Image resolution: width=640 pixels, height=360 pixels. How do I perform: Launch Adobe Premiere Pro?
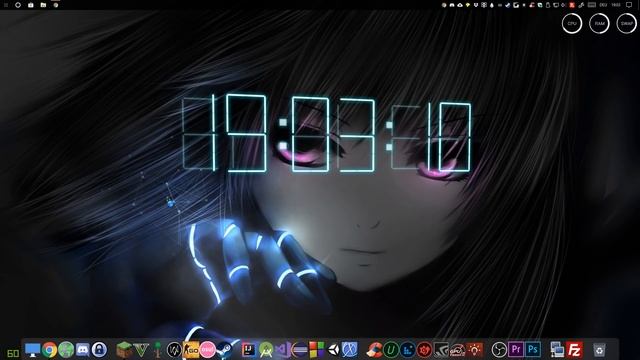coord(516,350)
